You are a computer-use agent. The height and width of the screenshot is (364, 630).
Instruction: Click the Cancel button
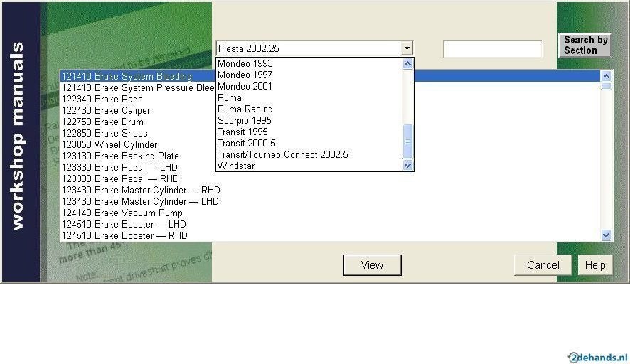[x=543, y=265]
